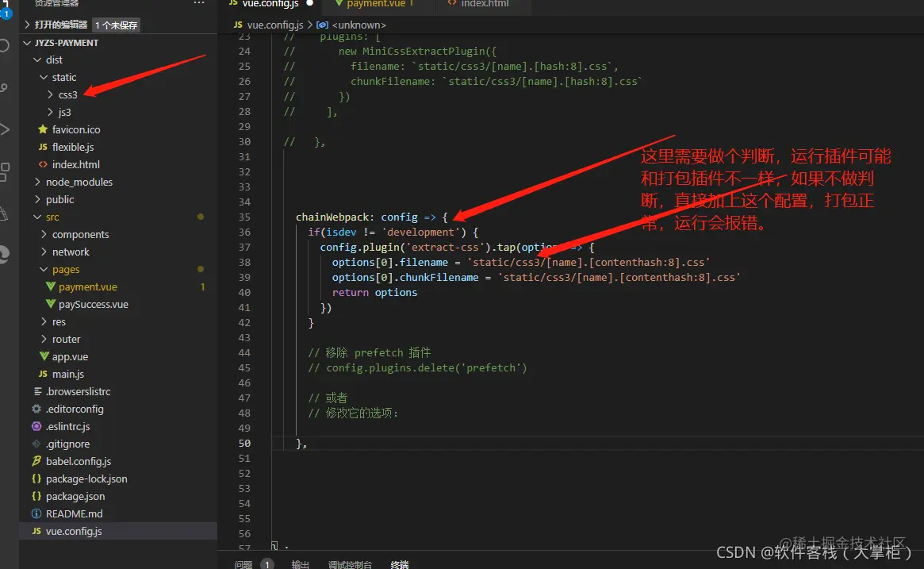Open payment.vue in the file tree
Image resolution: width=924 pixels, height=569 pixels.
coord(88,286)
